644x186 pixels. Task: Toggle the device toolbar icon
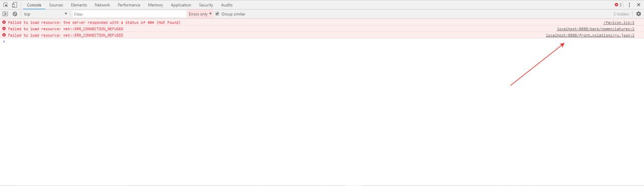(14, 5)
